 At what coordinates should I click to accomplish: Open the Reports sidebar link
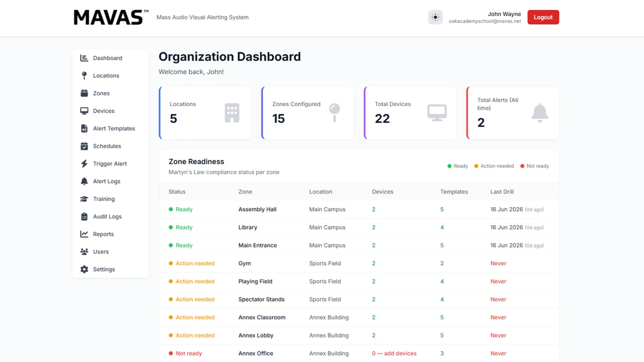111,234
